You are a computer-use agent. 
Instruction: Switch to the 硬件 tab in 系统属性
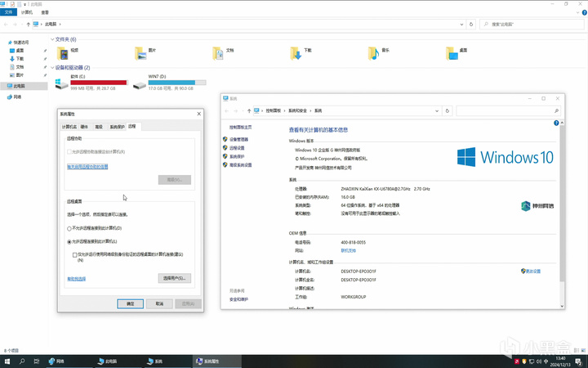[84, 127]
